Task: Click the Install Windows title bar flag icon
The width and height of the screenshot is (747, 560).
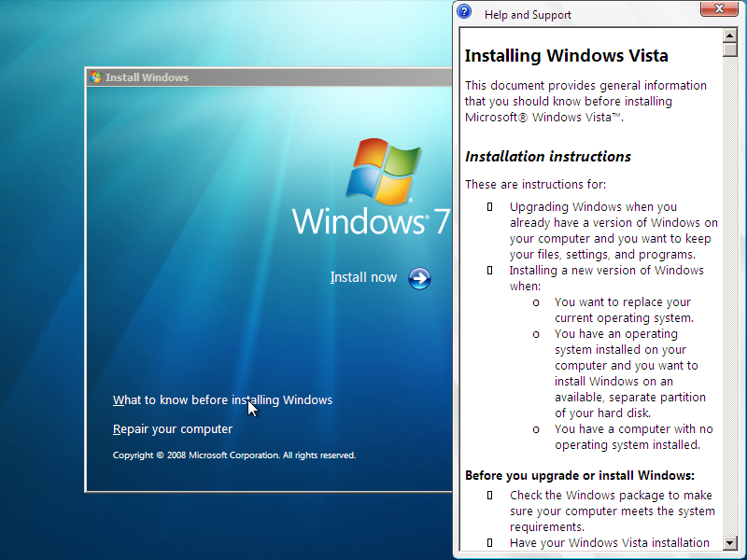Action: pyautogui.click(x=95, y=77)
